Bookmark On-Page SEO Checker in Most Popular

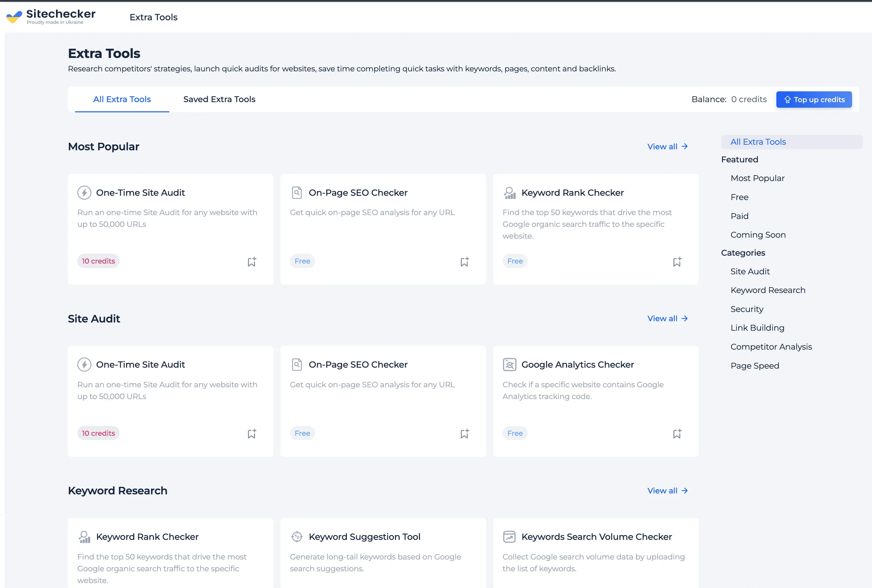tap(464, 262)
